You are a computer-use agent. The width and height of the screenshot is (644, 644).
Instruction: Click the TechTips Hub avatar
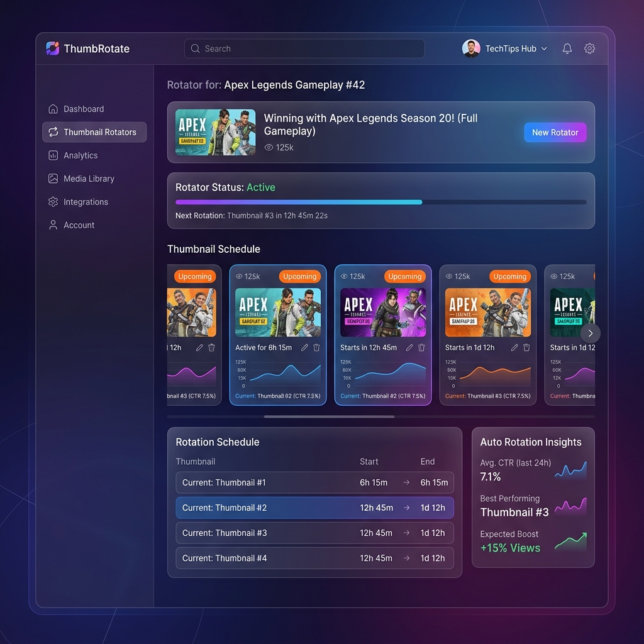tap(470, 48)
